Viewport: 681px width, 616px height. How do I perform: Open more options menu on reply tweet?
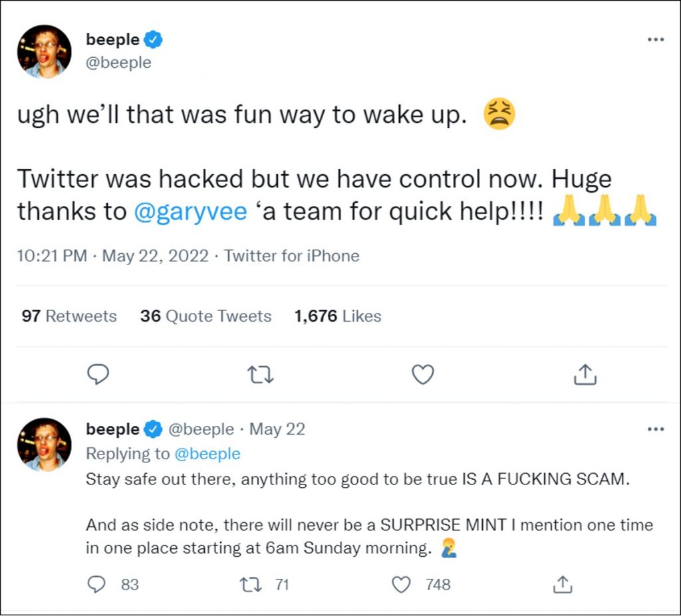coord(656,429)
